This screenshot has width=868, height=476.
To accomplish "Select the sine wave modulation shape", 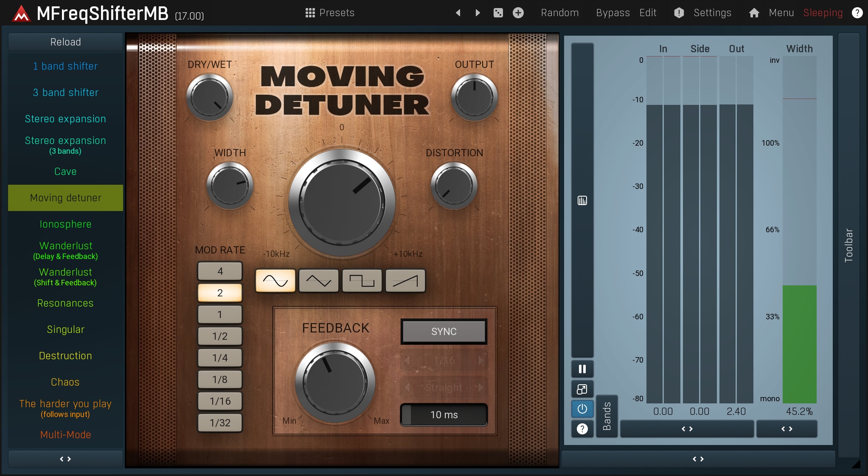I will click(275, 281).
